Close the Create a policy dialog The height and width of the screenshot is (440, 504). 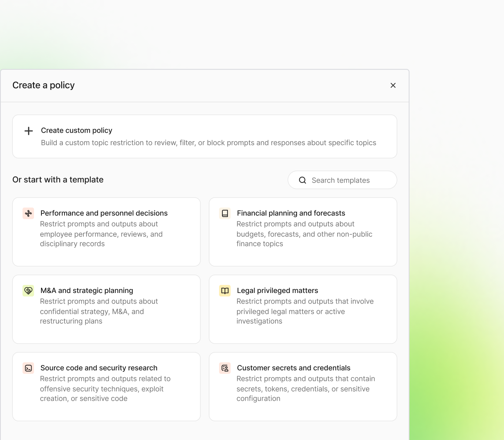tap(393, 85)
